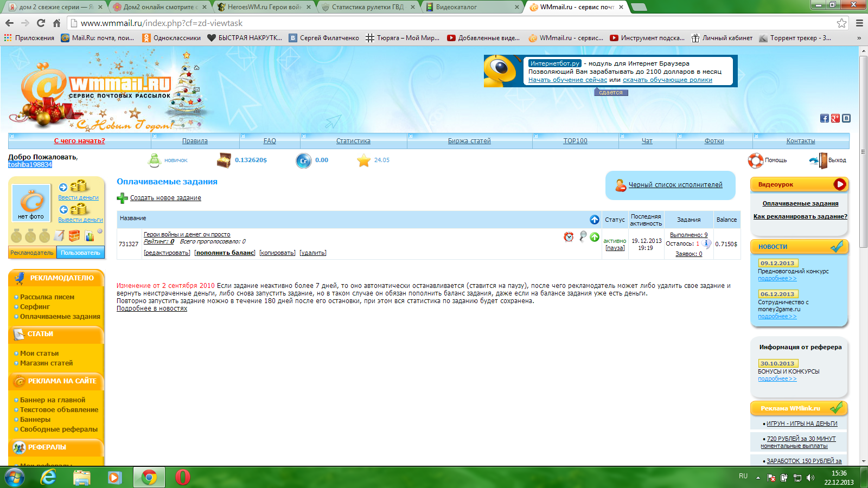Open the Chrome menu hamburger icon
The height and width of the screenshot is (488, 868).
859,23
